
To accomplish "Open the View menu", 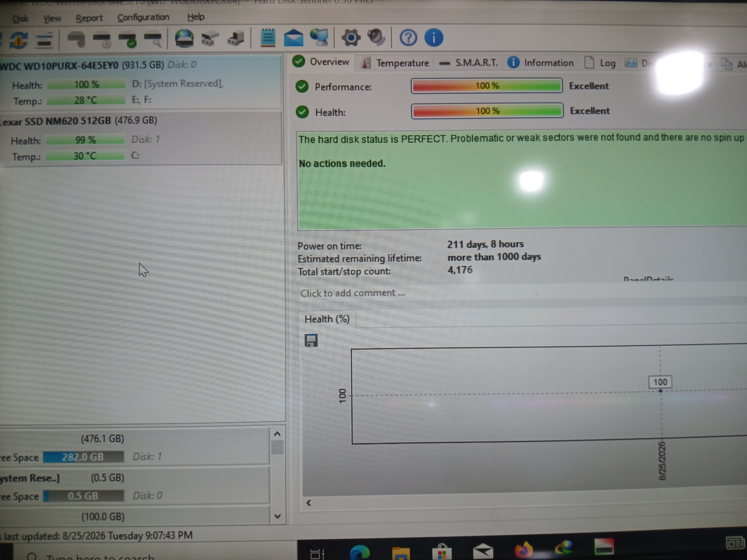I will pyautogui.click(x=52, y=18).
